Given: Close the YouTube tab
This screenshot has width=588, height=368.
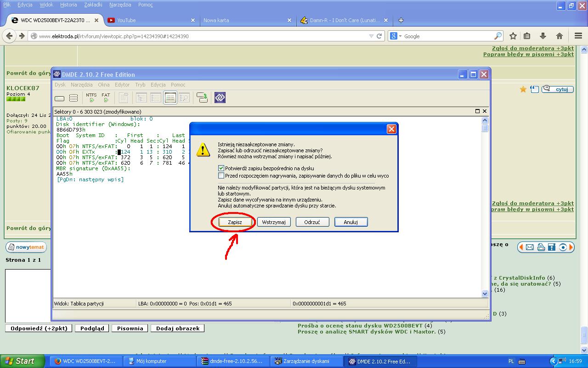Looking at the screenshot, I should [x=193, y=20].
